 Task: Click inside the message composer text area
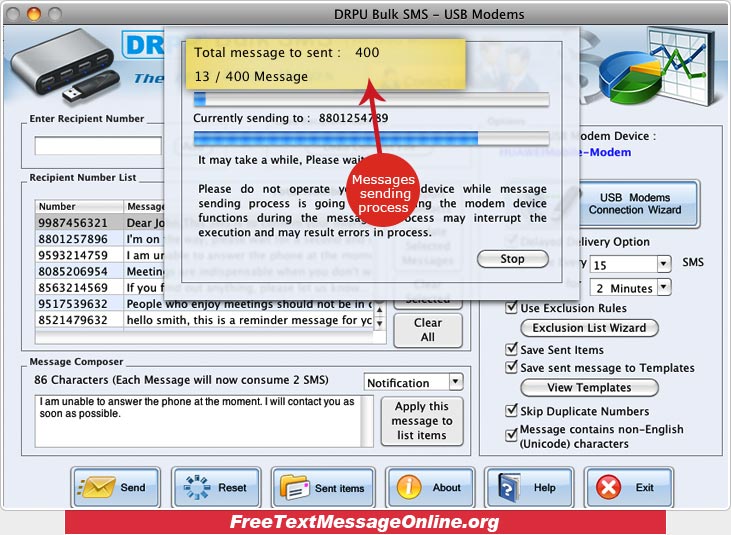[x=198, y=421]
